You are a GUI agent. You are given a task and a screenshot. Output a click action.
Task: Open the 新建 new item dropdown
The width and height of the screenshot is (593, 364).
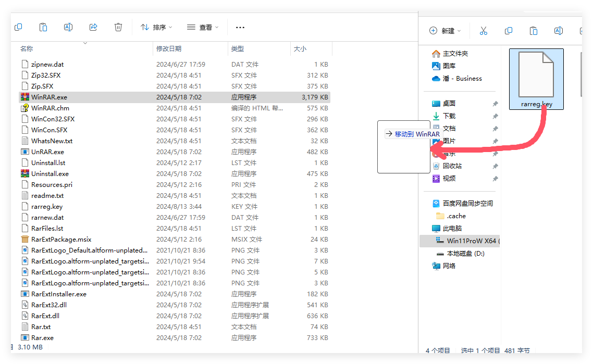click(x=445, y=31)
